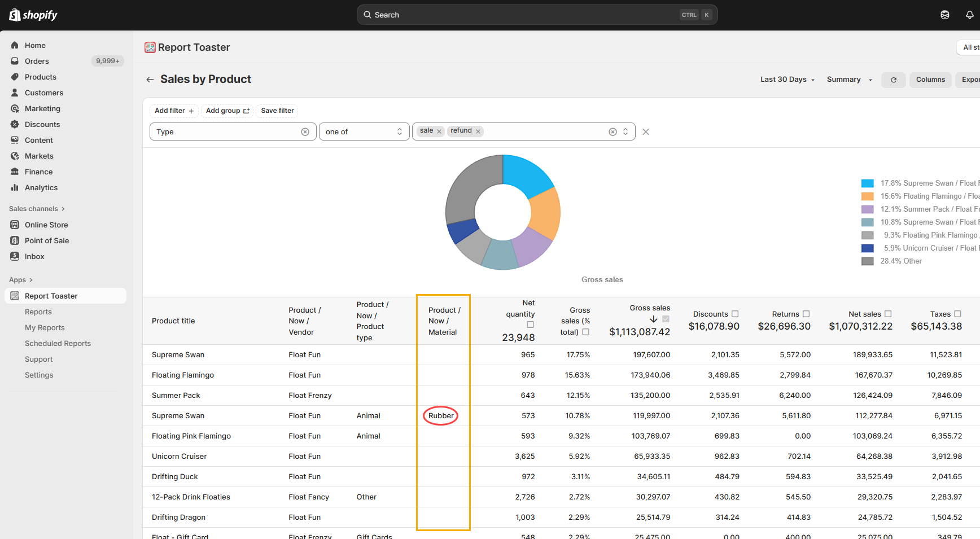
Task: Open the 'one of' operator dropdown
Action: click(364, 132)
